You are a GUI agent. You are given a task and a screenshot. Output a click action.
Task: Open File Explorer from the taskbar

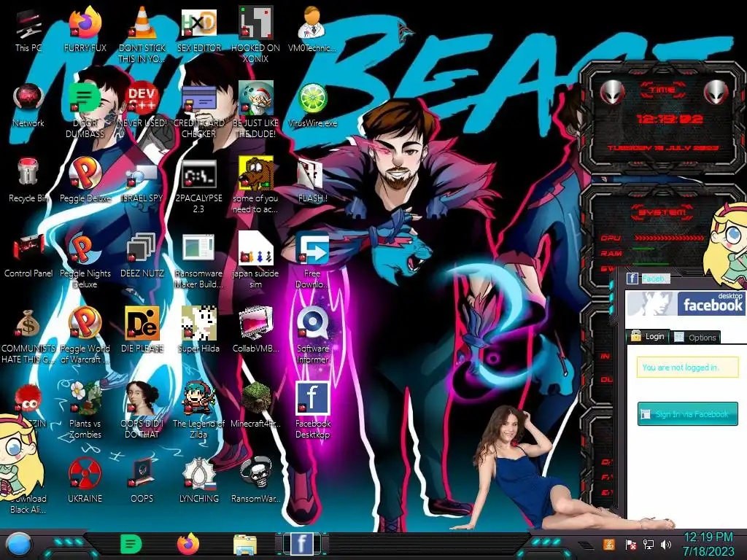[245, 545]
